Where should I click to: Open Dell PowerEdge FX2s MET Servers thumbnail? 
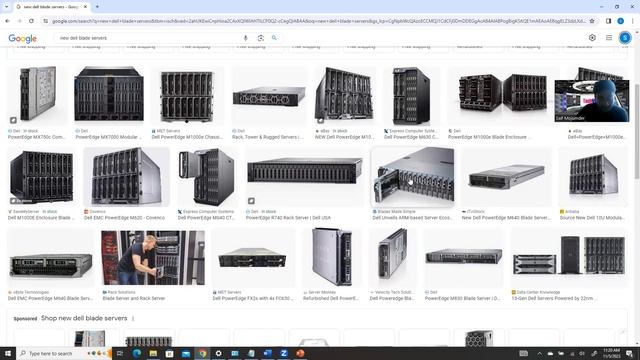[x=253, y=258]
